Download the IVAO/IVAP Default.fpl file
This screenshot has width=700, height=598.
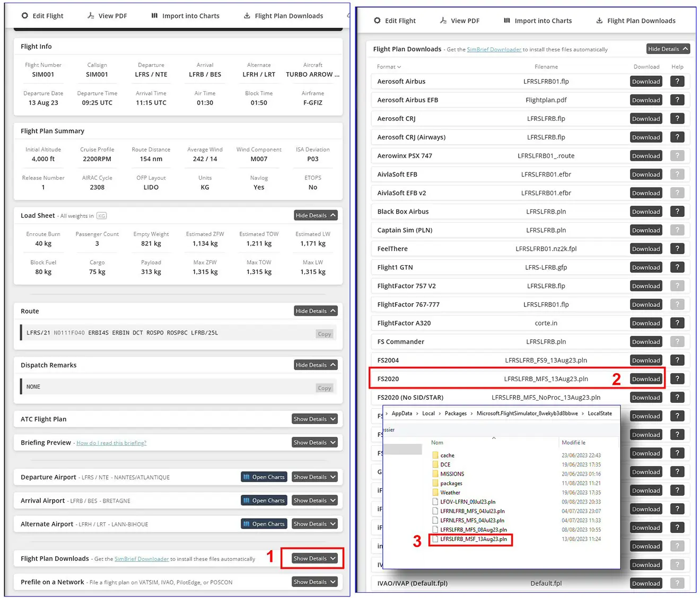click(x=645, y=584)
